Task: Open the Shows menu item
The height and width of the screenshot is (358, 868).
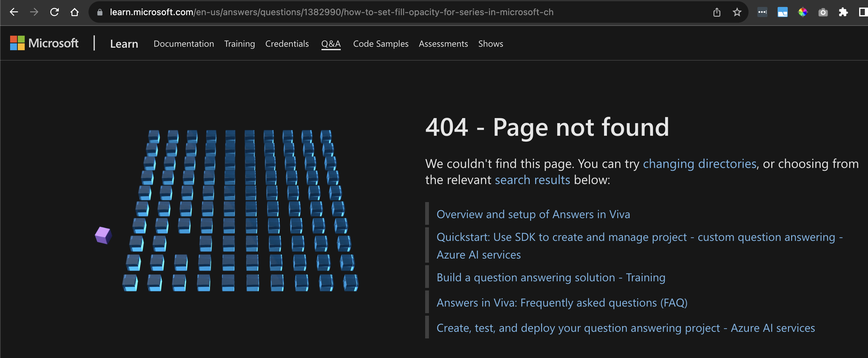Action: click(x=491, y=44)
